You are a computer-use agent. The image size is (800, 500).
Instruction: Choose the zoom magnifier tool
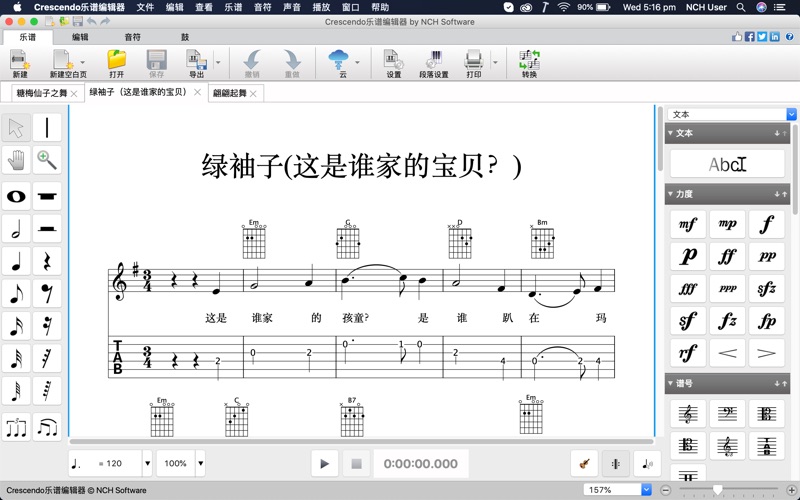pos(47,160)
